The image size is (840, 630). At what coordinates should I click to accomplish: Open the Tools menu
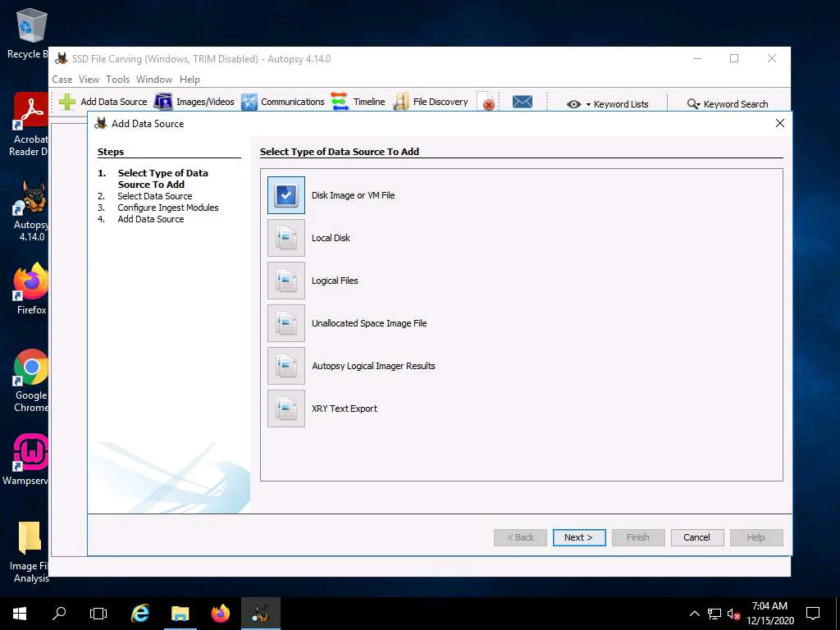[118, 80]
